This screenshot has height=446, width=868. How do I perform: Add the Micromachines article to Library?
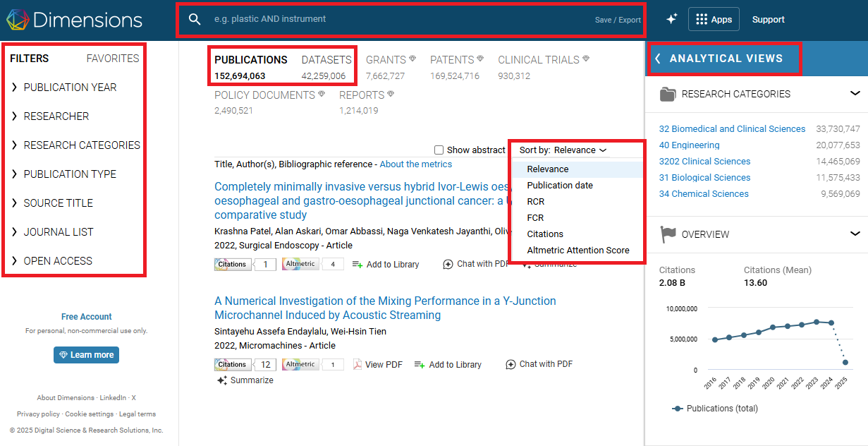pos(448,364)
